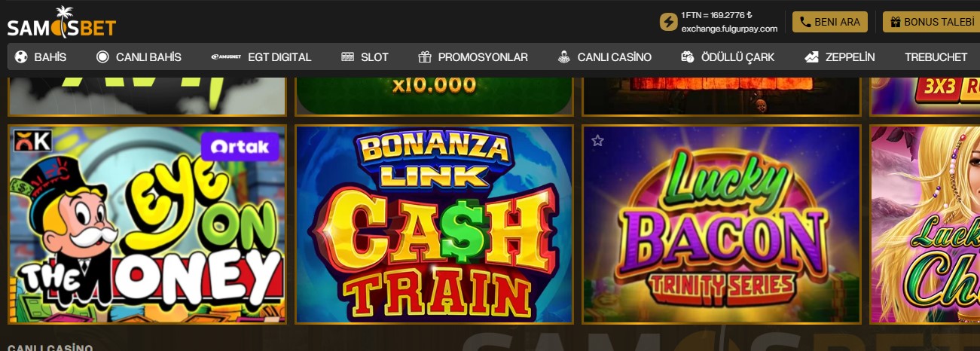The width and height of the screenshot is (980, 351).
Task: Open Lucky Bacon Trinity Series game
Action: point(722,224)
